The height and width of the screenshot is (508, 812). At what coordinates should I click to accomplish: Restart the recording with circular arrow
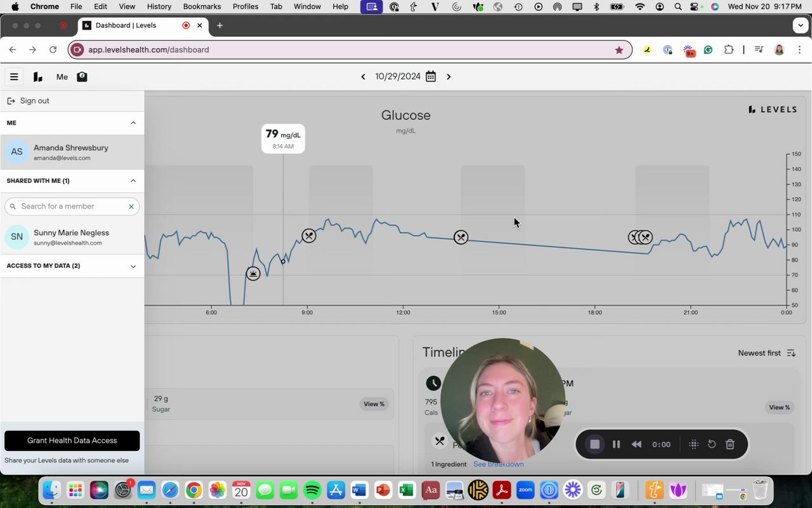[712, 444]
